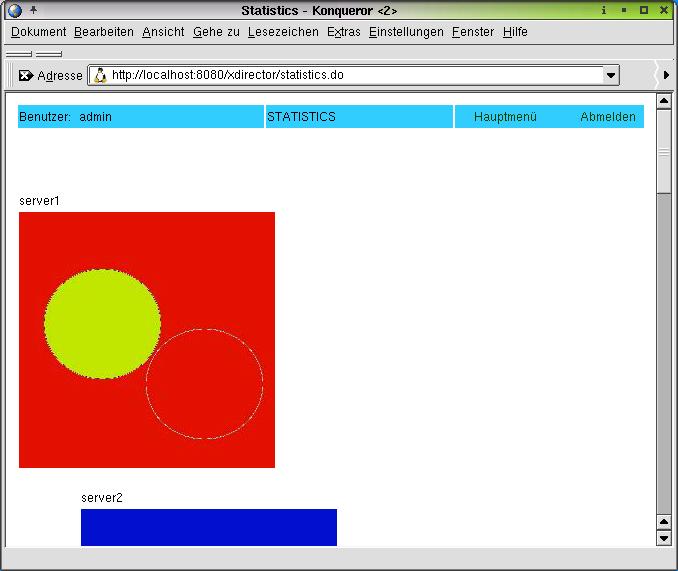Click the Abmelden link to log out

coord(608,117)
